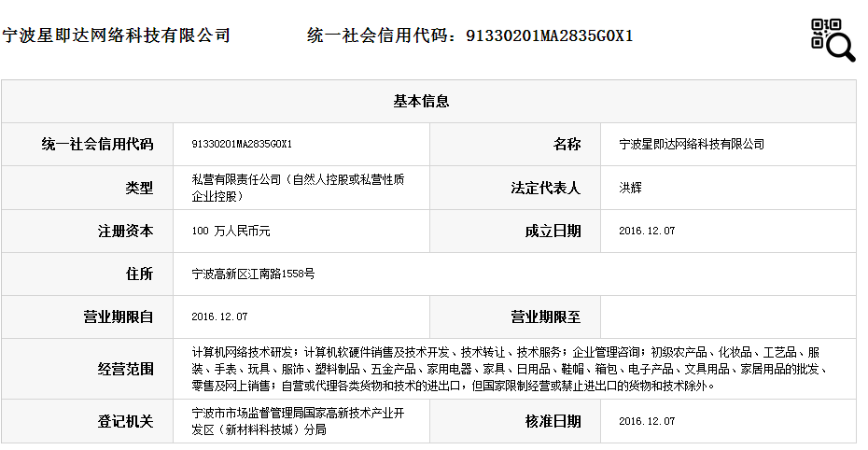
Task: Click the 营业期限自 label
Action: click(119, 317)
